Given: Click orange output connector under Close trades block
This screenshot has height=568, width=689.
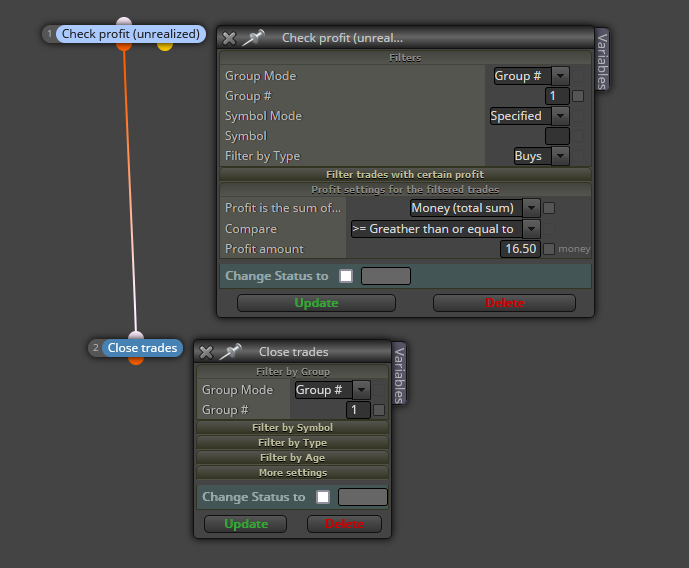Looking at the screenshot, I should coord(136,361).
